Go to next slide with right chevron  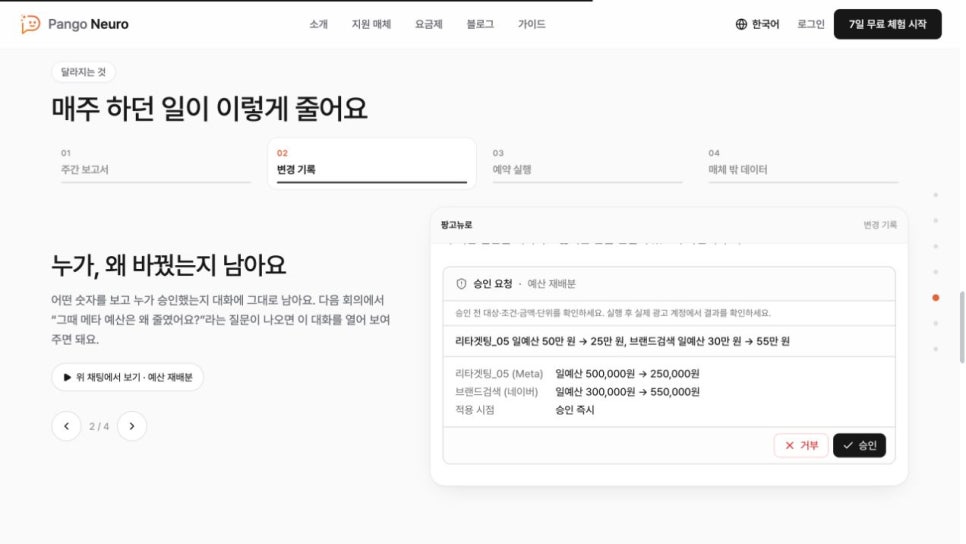coord(132,426)
